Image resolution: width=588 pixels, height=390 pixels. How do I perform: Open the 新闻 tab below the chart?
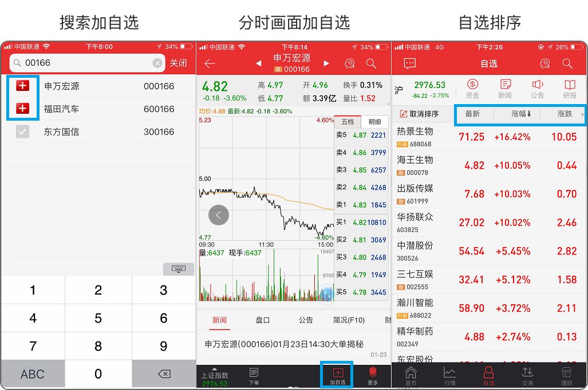[x=219, y=320]
